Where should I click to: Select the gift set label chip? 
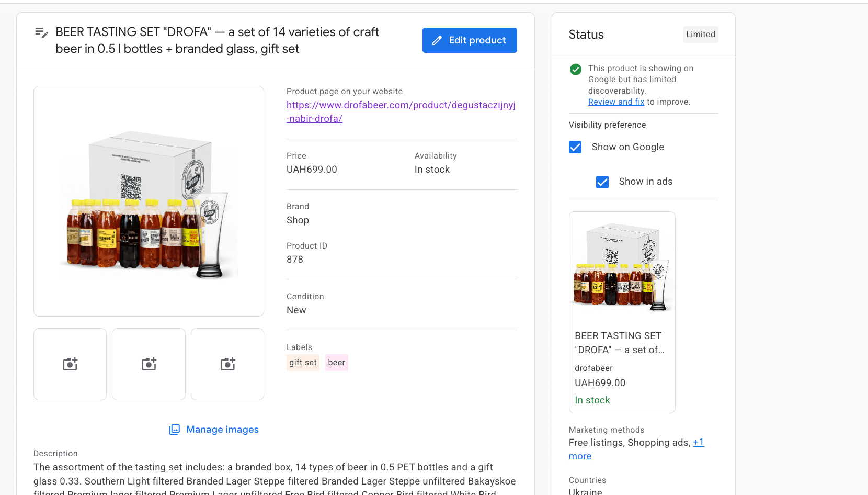(303, 363)
